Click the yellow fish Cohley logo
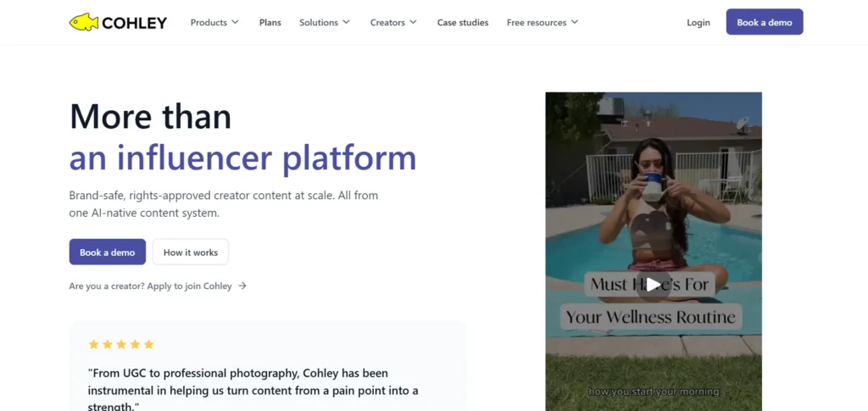Screen dimensions: 868x411 tap(84, 22)
